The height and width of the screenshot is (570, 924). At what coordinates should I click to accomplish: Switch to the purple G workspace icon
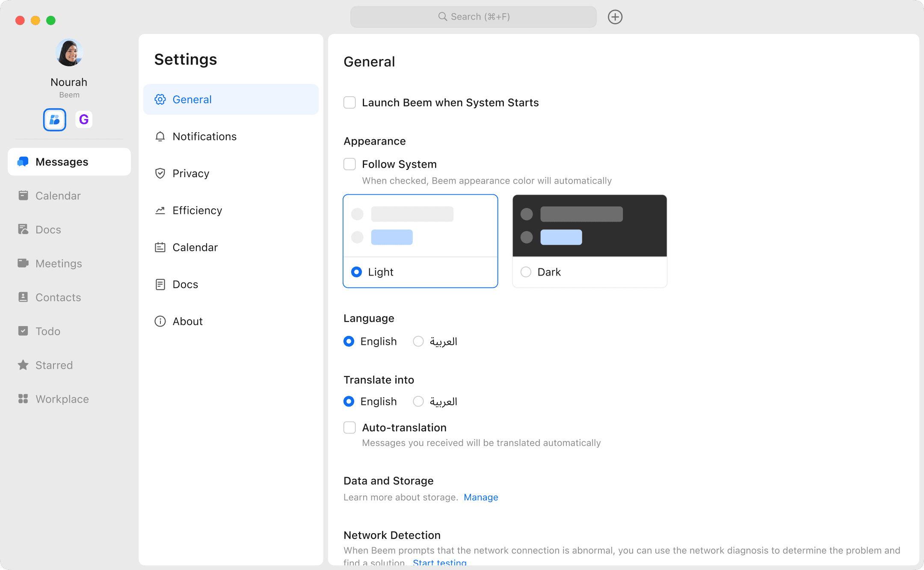click(84, 119)
